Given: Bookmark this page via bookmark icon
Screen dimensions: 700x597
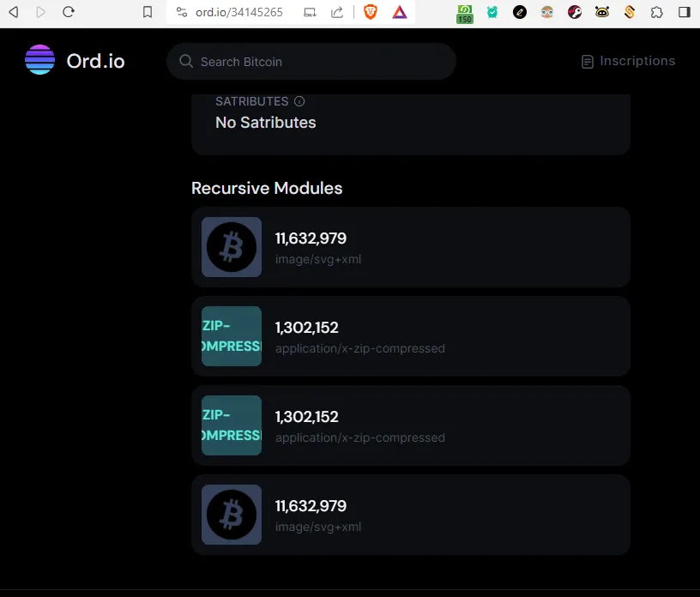Looking at the screenshot, I should (148, 12).
